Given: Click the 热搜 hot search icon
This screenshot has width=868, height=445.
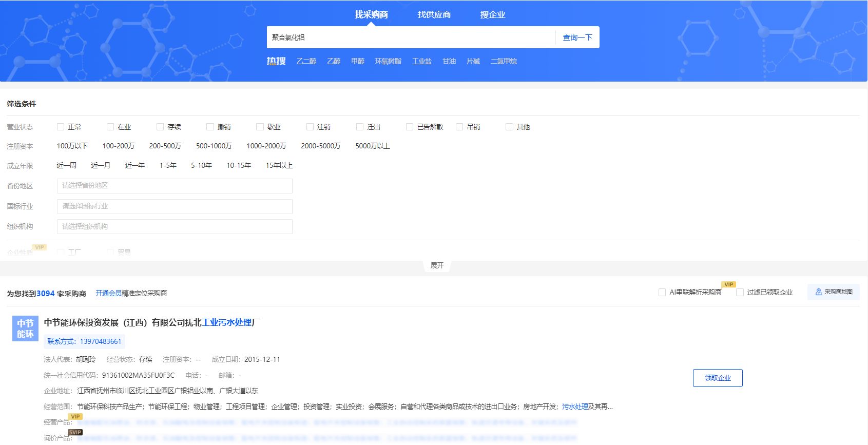Looking at the screenshot, I should tap(276, 61).
